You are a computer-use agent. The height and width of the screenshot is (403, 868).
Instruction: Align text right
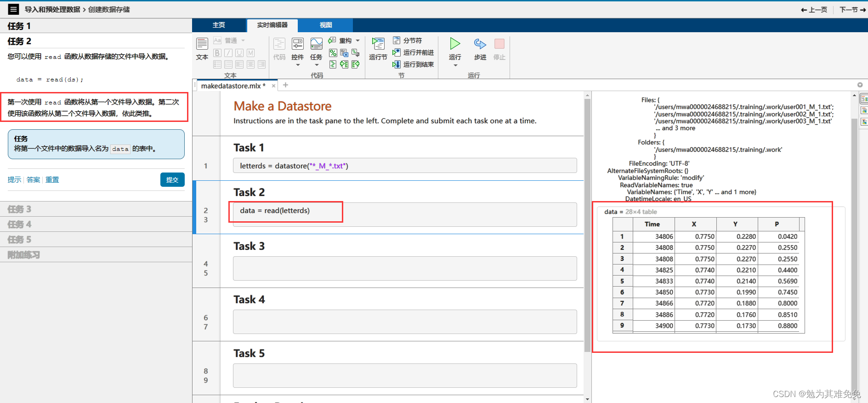coord(261,64)
